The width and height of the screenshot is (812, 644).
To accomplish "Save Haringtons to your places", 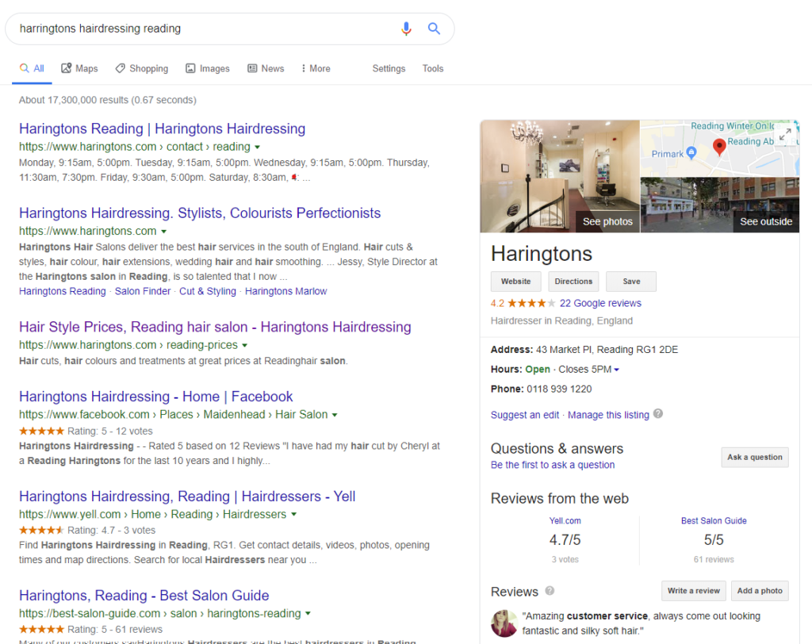I will click(x=631, y=282).
